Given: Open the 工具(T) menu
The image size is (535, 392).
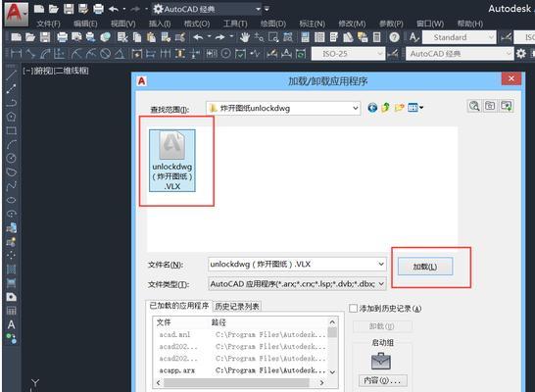Looking at the screenshot, I should tap(235, 24).
